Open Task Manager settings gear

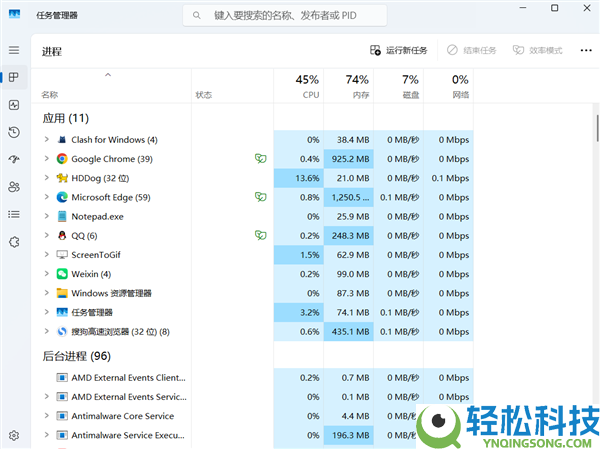[14, 436]
